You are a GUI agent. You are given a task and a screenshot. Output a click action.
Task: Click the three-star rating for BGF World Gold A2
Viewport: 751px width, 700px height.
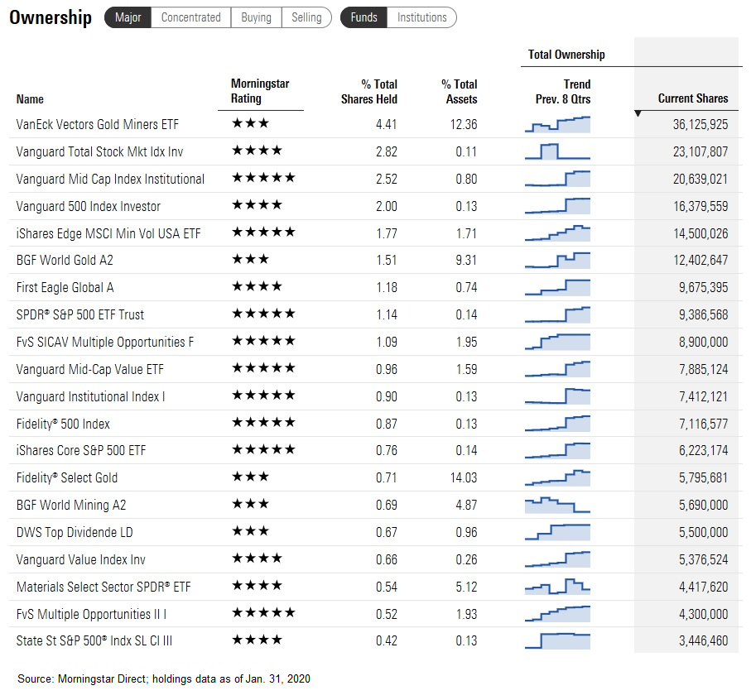click(250, 260)
